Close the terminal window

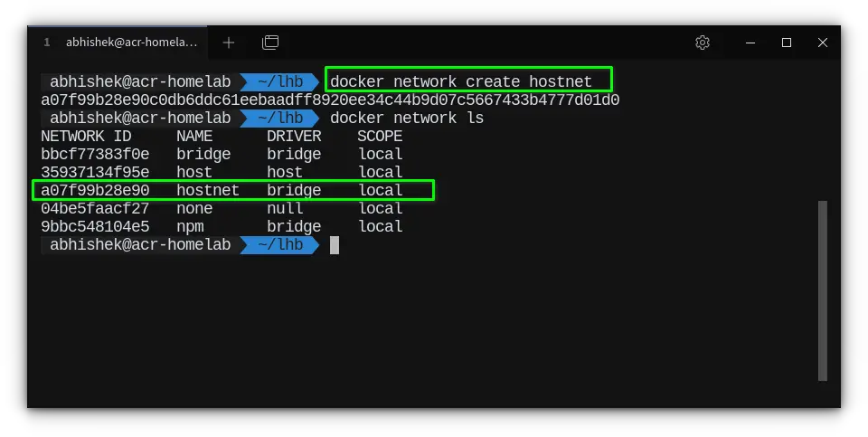coord(823,43)
